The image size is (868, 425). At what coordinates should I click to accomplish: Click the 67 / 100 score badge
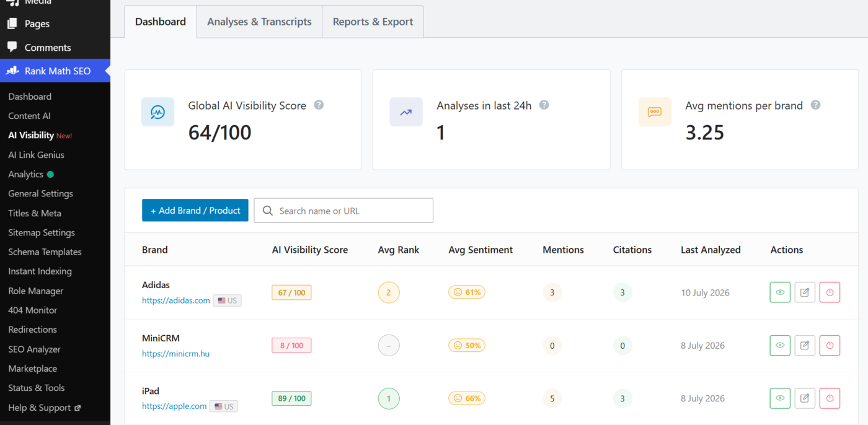tap(291, 292)
